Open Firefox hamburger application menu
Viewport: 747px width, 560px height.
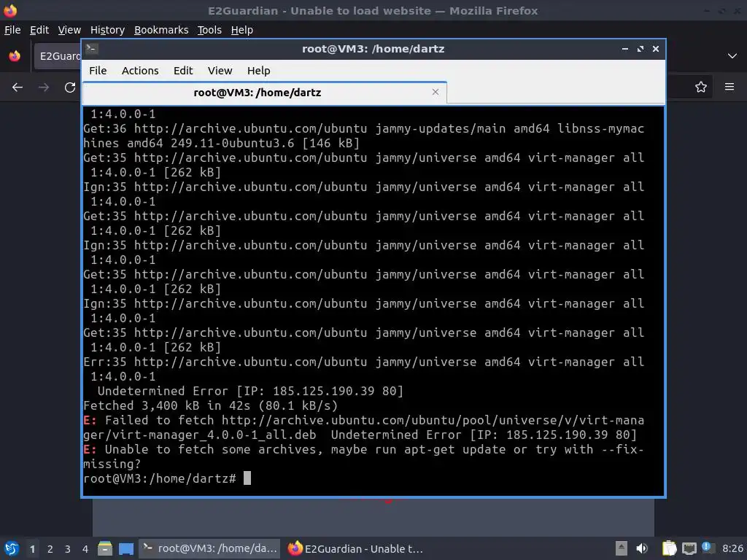coord(729,87)
